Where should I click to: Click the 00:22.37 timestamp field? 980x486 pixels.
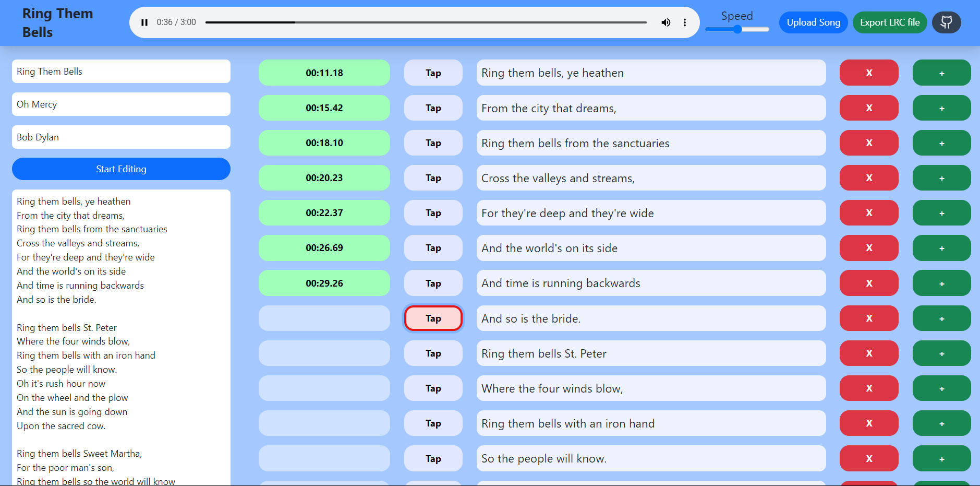(324, 212)
